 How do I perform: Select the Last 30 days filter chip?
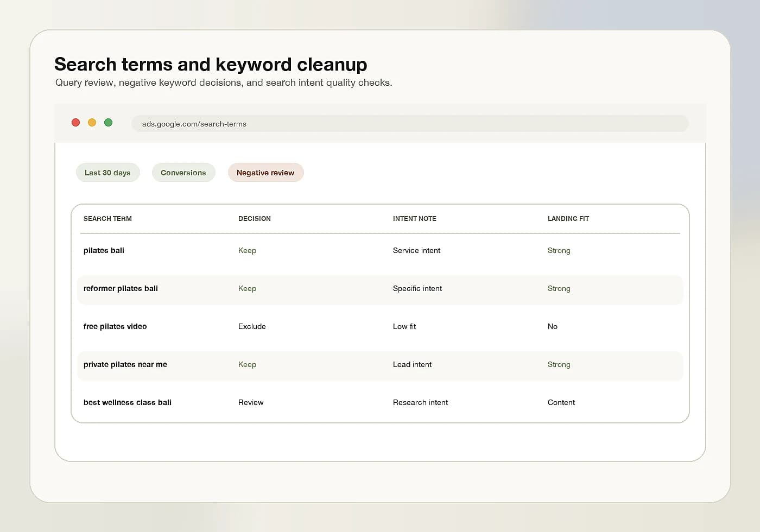tap(107, 173)
